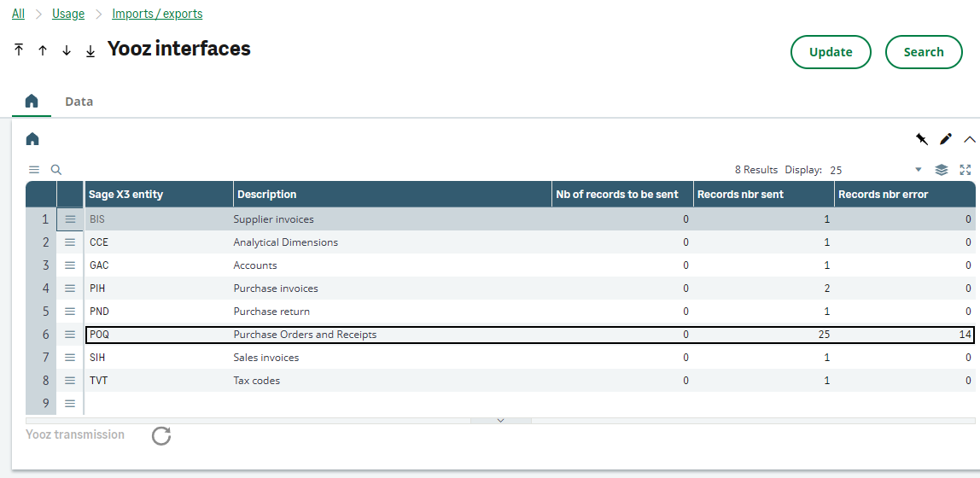Viewport: 980px width, 478px height.
Task: Click the Yooz transmission label
Action: (x=75, y=434)
